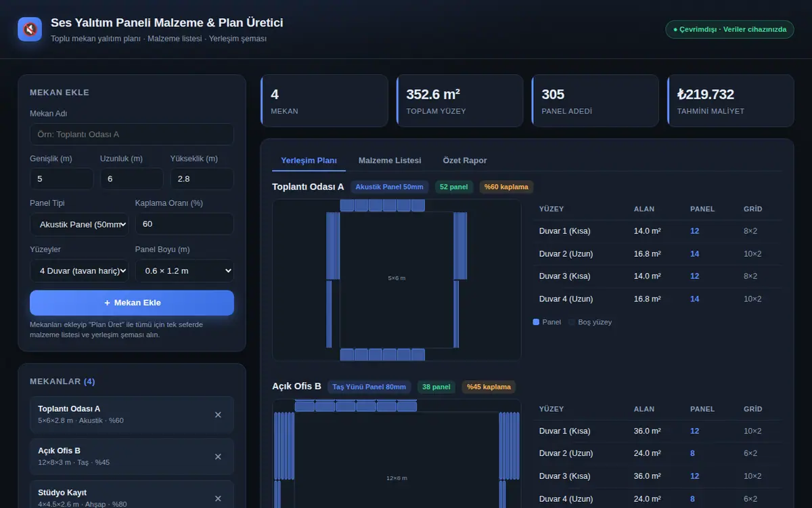The height and width of the screenshot is (508, 812).
Task: Click the Taş Yünü Panel 80mm badge
Action: pyautogui.click(x=369, y=387)
